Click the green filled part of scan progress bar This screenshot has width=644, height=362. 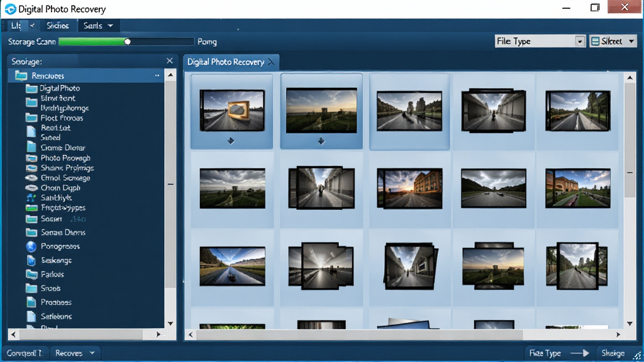coord(92,41)
